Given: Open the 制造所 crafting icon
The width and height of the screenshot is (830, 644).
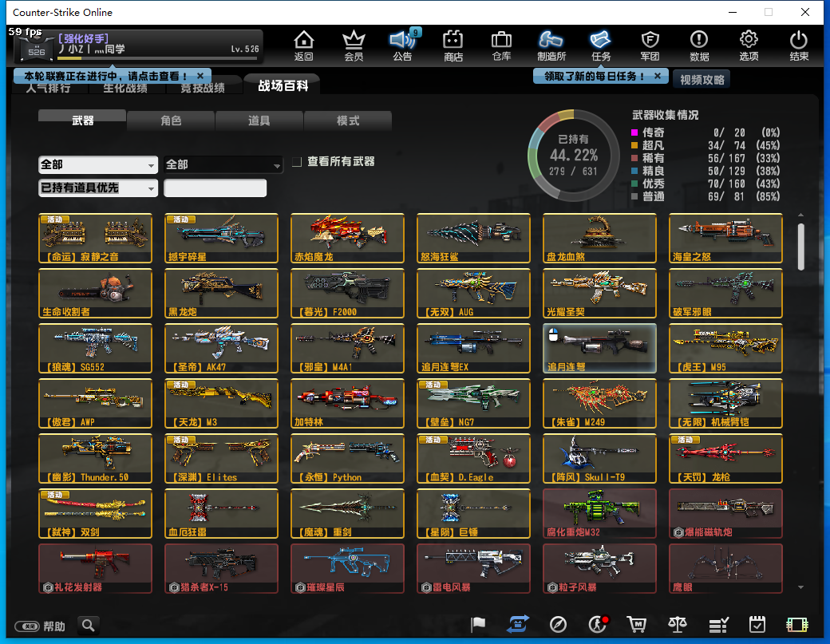Looking at the screenshot, I should [x=551, y=45].
